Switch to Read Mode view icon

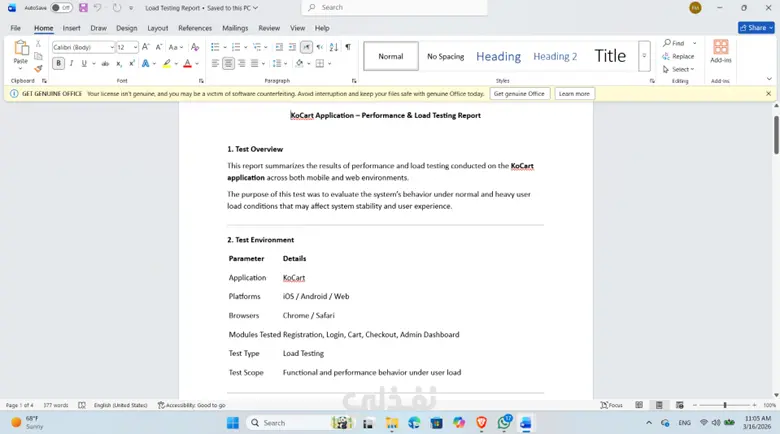(639, 405)
